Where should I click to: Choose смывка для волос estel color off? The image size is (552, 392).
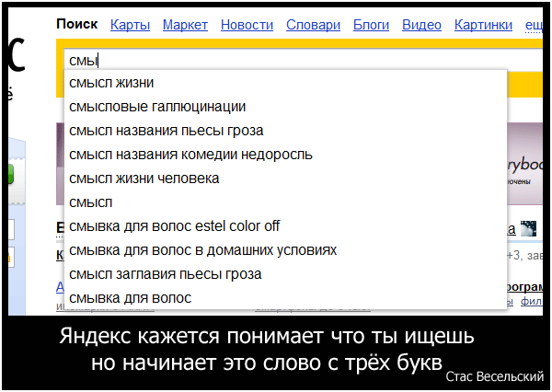285,226
